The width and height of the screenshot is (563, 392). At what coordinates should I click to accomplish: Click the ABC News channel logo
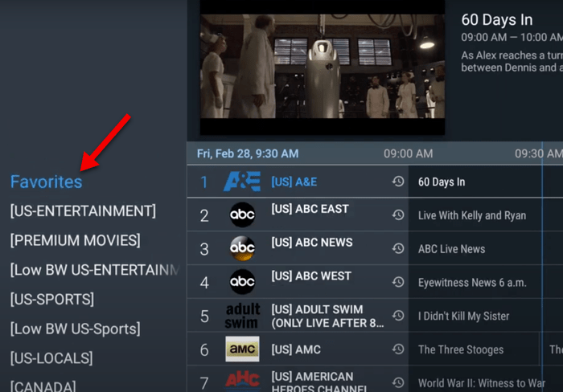pos(242,249)
